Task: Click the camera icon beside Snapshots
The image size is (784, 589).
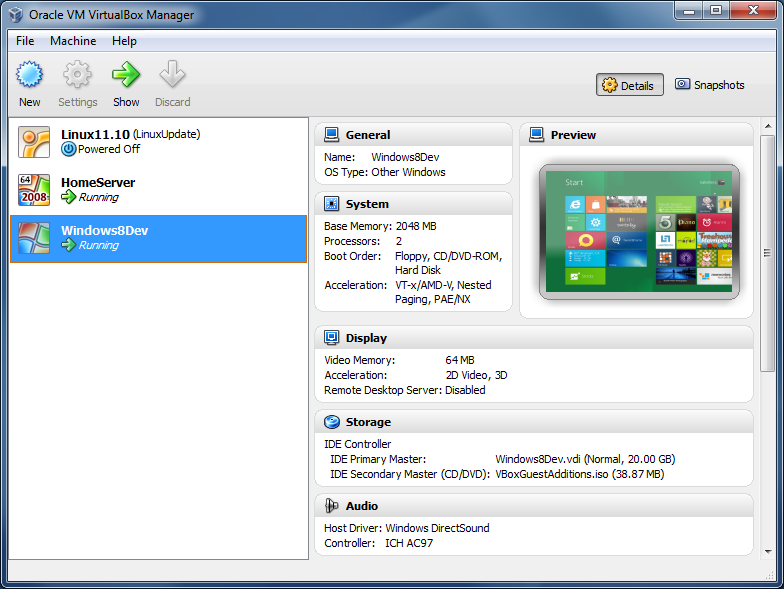Action: pos(682,84)
